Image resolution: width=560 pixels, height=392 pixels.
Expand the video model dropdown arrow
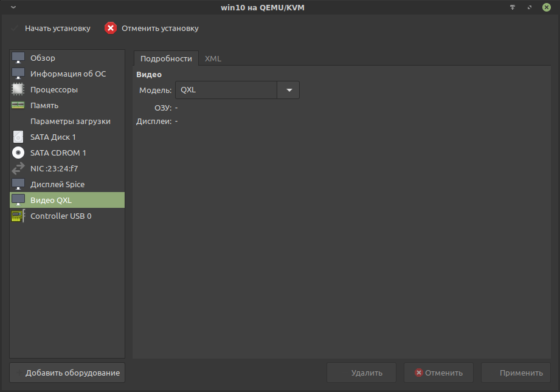click(x=288, y=90)
